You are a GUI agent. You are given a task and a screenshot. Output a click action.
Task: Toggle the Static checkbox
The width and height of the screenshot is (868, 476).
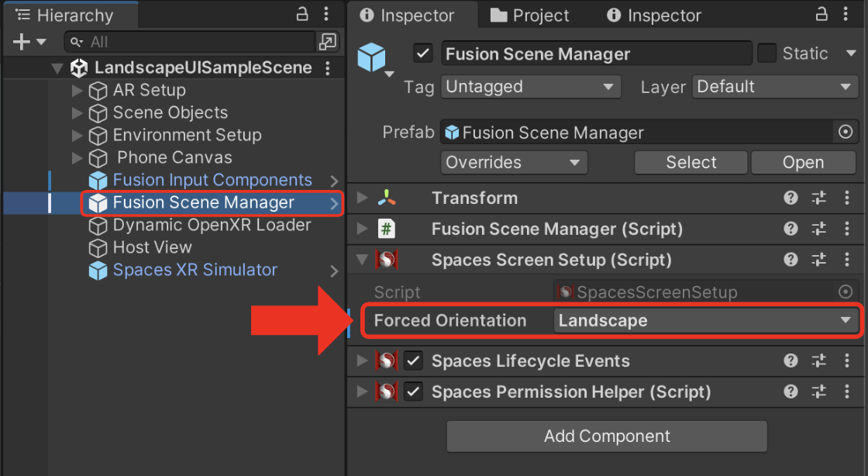click(766, 53)
